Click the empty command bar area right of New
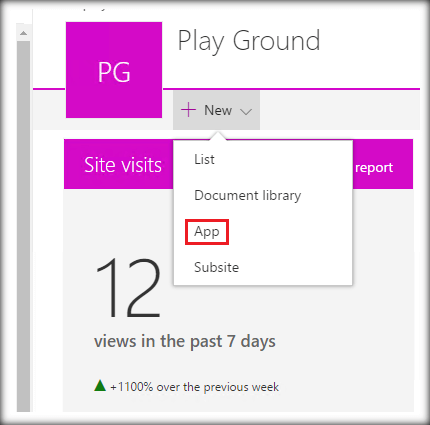Viewport: 430px width, 425px height. point(340,110)
